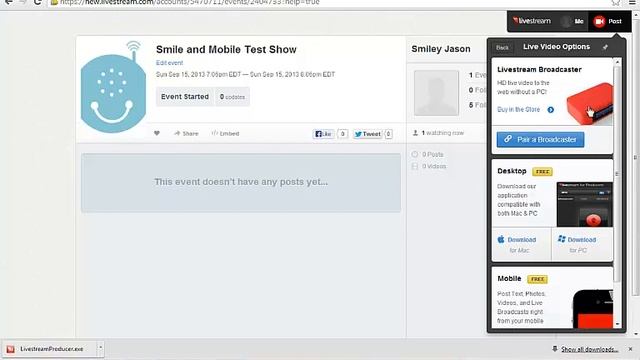The height and width of the screenshot is (360, 640).
Task: Open the Embed option
Action: [x=225, y=133]
